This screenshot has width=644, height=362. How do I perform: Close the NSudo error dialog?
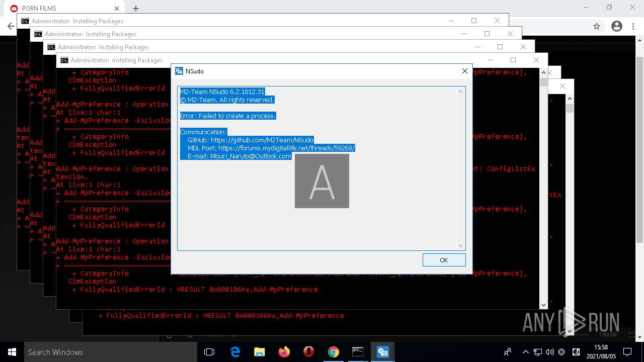click(x=465, y=71)
